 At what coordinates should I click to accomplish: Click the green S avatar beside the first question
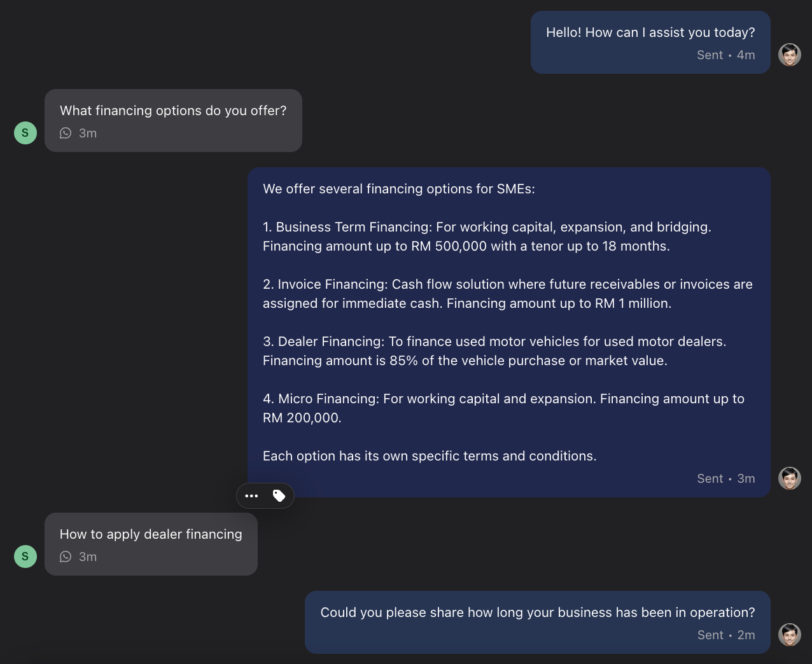point(25,133)
